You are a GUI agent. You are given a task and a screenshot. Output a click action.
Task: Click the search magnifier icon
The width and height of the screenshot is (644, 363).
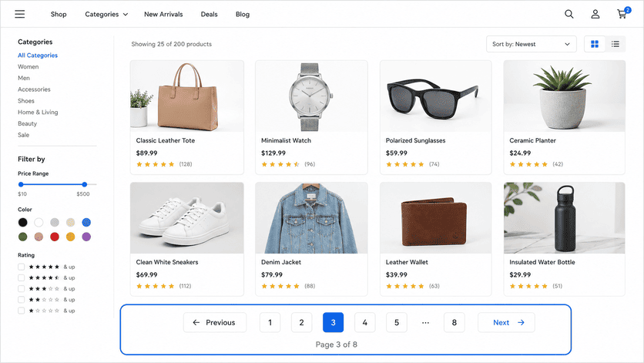[569, 14]
